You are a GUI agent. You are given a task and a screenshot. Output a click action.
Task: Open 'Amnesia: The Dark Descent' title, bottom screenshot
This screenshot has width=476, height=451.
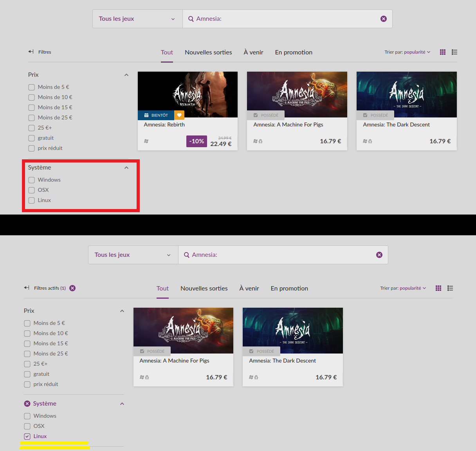tap(283, 361)
